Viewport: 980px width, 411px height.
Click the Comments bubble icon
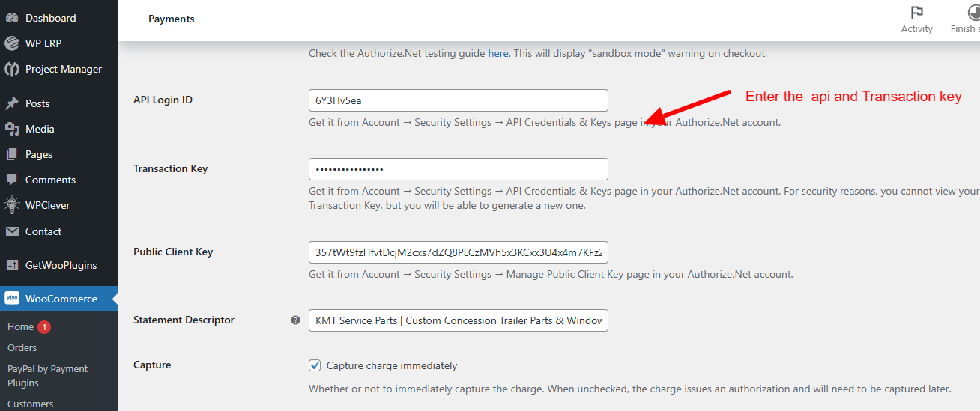[12, 180]
